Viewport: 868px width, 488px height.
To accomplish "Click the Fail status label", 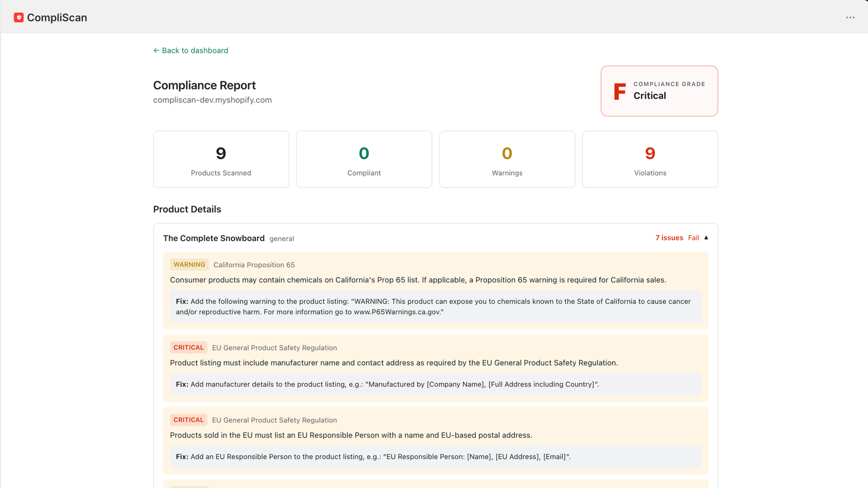I will 693,237.
